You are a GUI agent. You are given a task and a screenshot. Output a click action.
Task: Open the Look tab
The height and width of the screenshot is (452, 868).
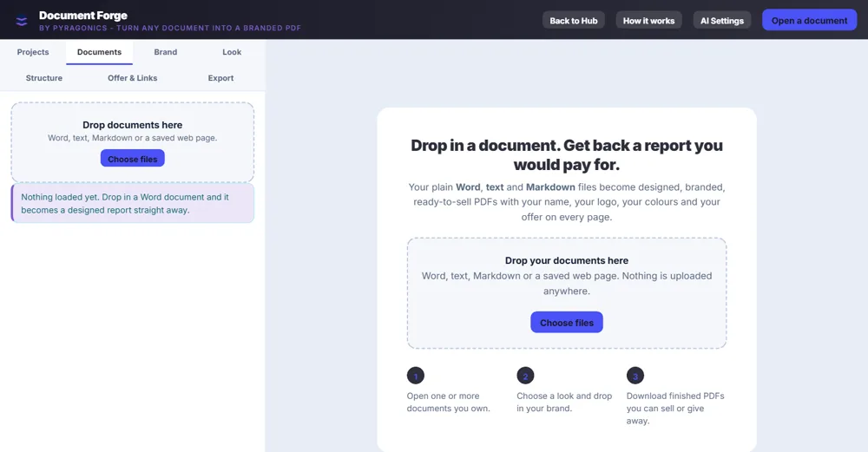232,52
